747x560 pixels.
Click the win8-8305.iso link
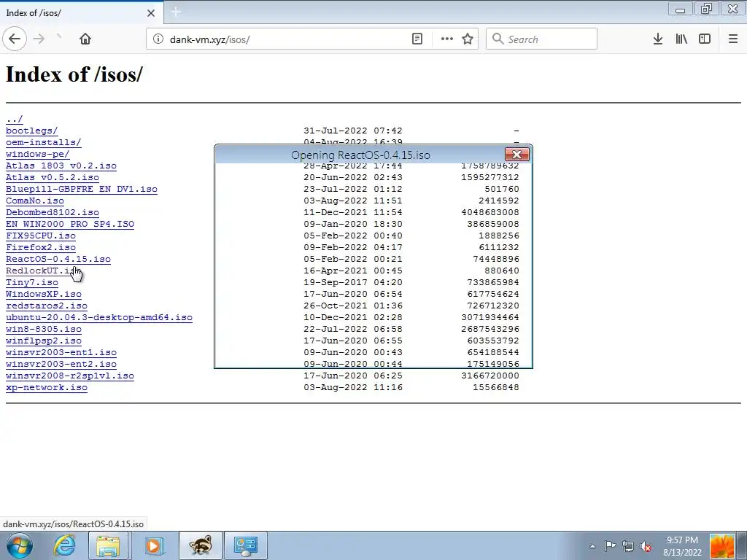[43, 329]
